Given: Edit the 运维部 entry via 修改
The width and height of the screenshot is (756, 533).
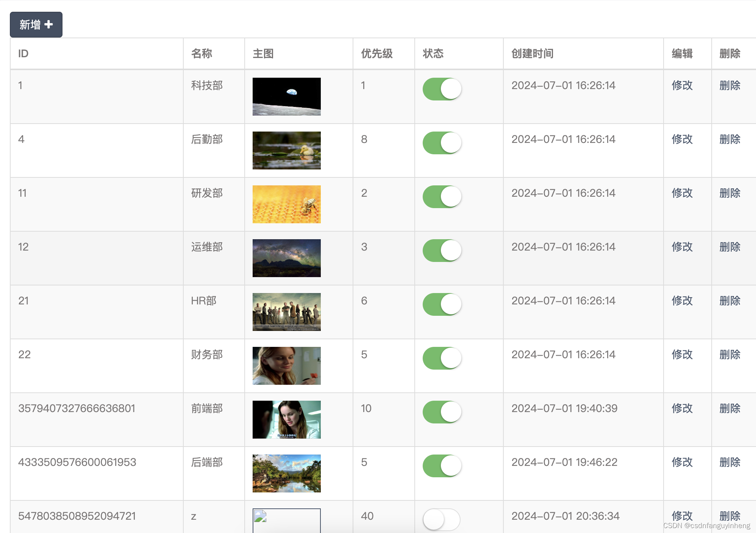Looking at the screenshot, I should 682,247.
